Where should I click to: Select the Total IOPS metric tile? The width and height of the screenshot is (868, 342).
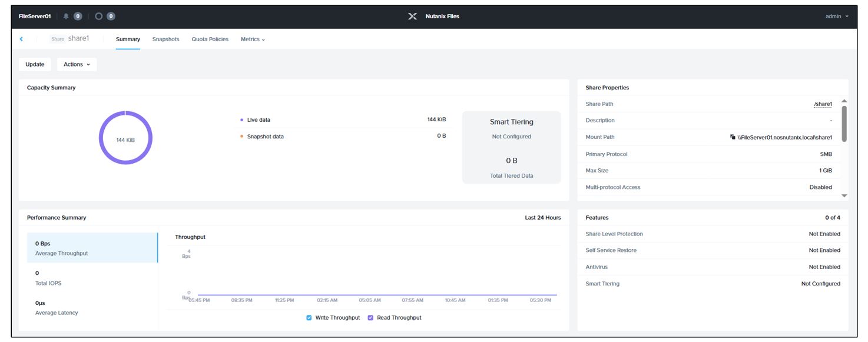tap(92, 278)
